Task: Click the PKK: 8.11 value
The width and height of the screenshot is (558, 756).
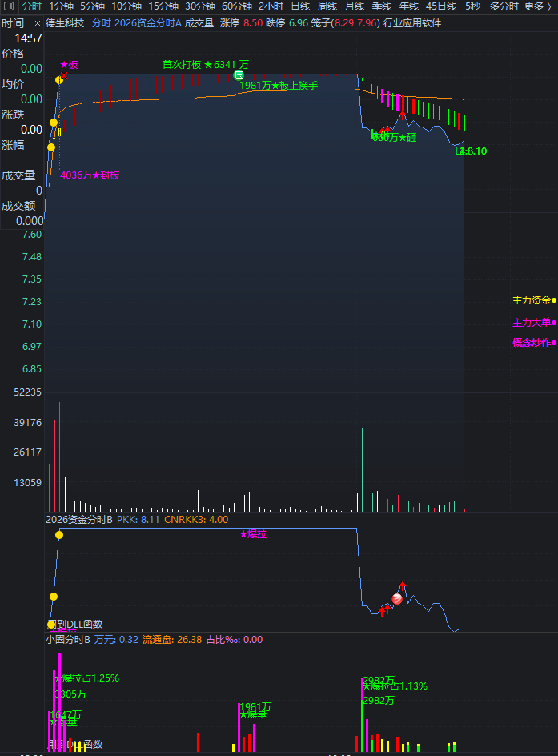Action: click(x=138, y=520)
